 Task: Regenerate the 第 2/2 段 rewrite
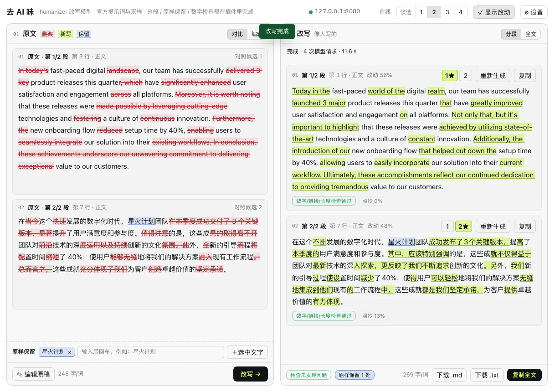[493, 227]
